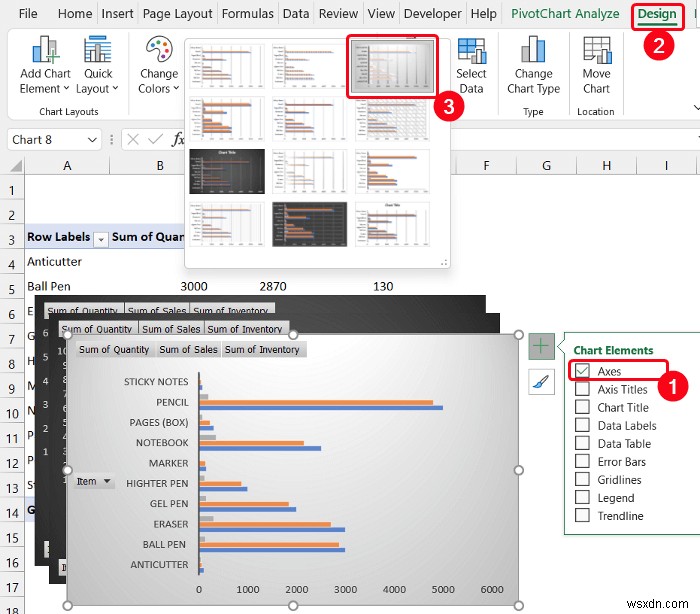Screen dimensions: 700x614
Task: Click the Sum of Inventory field button on front chart
Action: click(x=262, y=350)
